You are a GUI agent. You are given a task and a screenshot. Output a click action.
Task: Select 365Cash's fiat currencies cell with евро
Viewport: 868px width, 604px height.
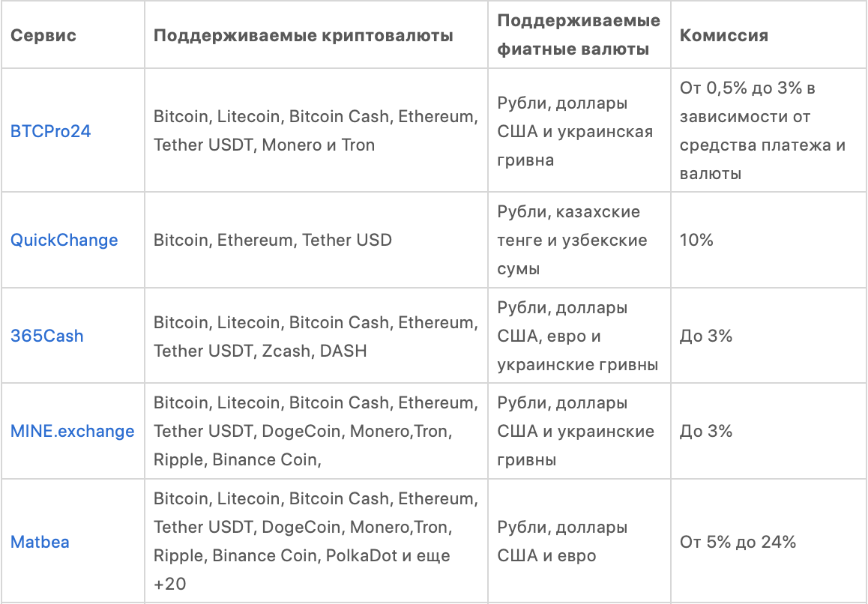point(577,336)
